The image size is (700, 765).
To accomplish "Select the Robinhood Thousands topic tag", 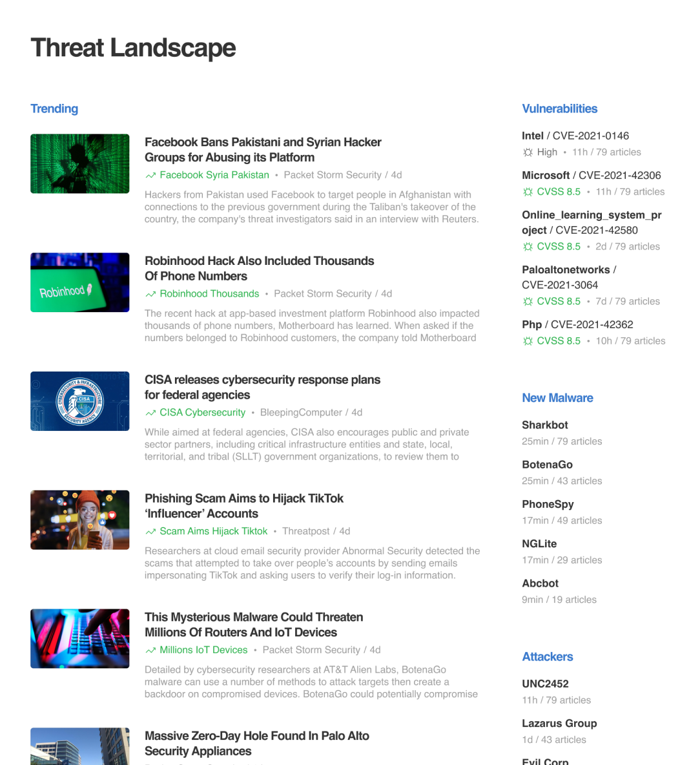I will (210, 294).
